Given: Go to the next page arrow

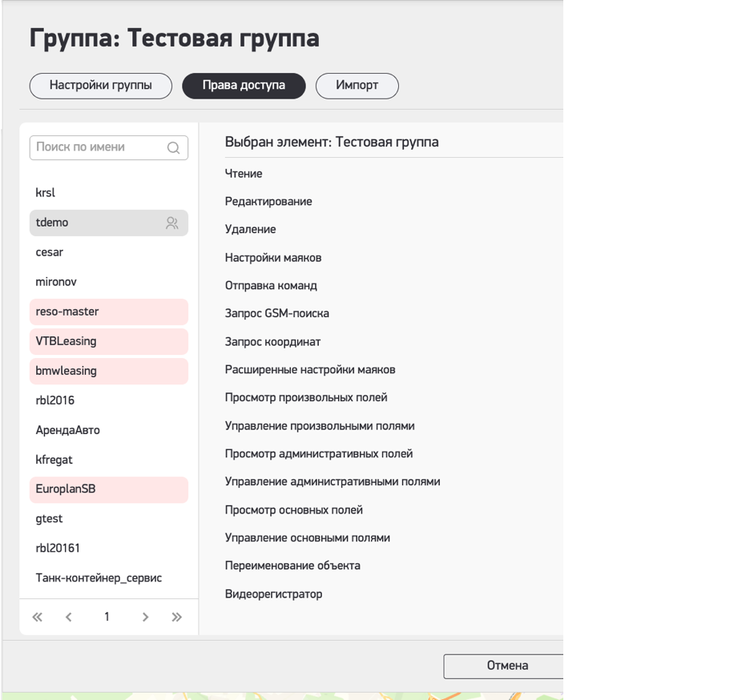Looking at the screenshot, I should click(145, 617).
